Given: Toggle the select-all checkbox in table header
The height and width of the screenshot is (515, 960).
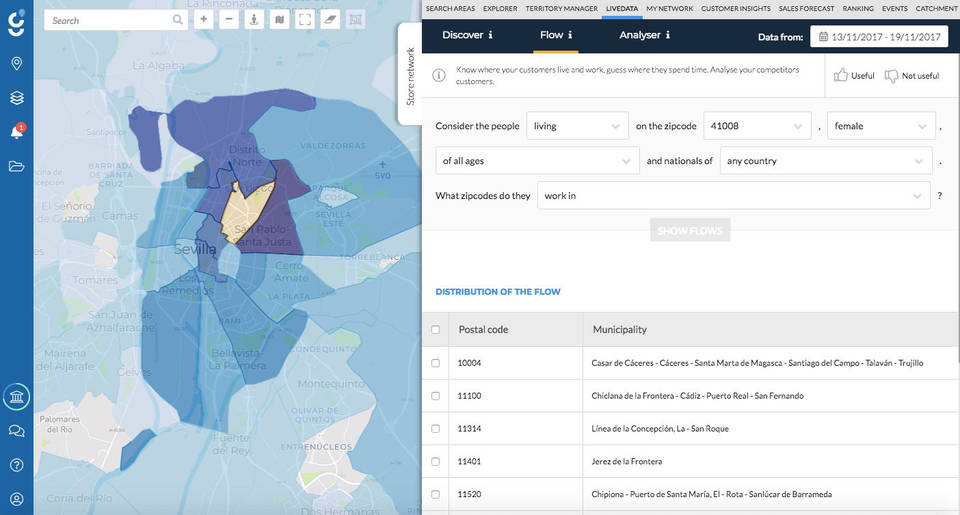Looking at the screenshot, I should [x=435, y=329].
